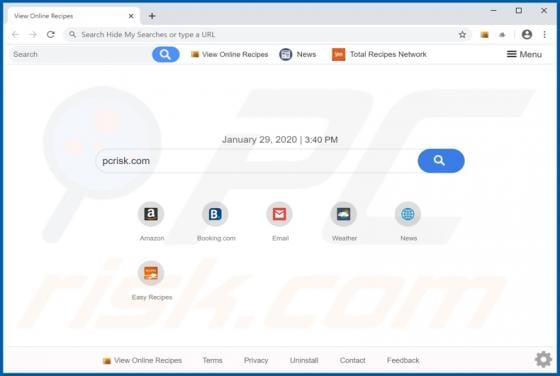Open the Easy Recipes shortcut icon
Viewport: 560px width, 376px height.
click(x=151, y=274)
